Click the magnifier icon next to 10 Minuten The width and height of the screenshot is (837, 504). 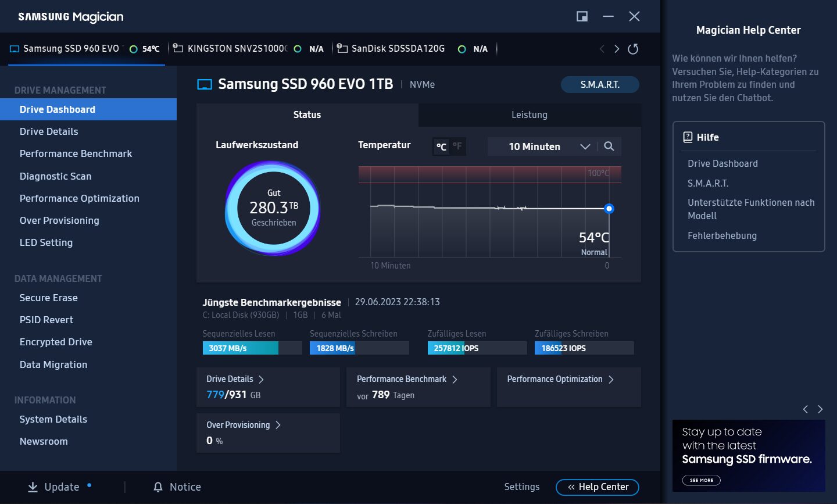point(609,146)
